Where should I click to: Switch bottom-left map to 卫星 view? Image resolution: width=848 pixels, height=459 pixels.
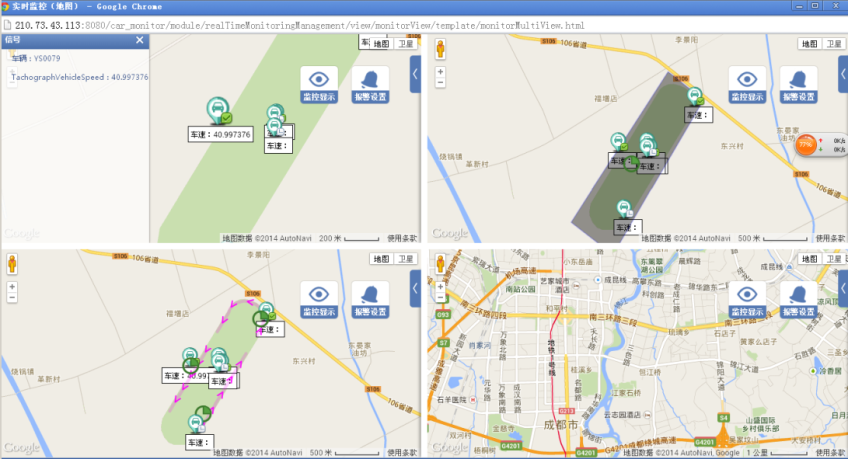pyautogui.click(x=406, y=259)
